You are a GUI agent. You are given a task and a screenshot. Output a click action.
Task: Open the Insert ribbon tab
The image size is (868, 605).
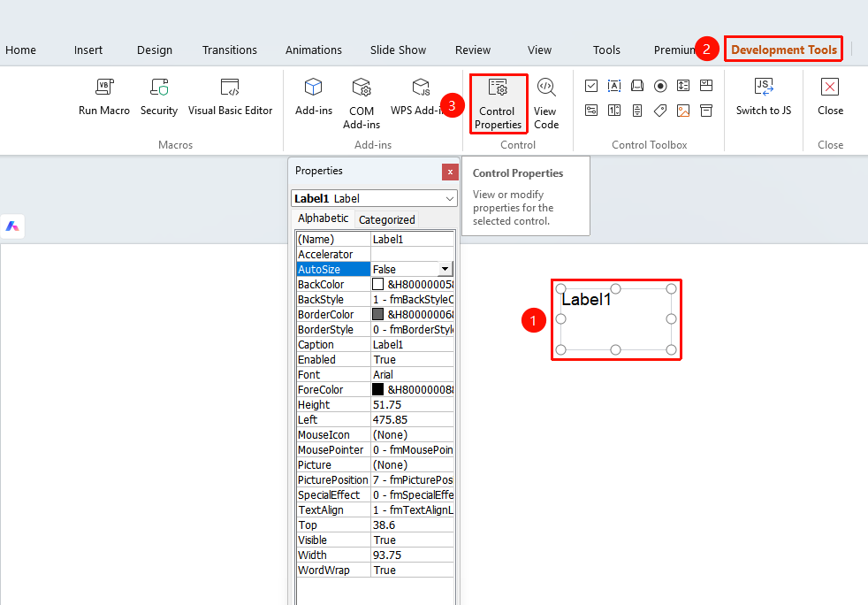coord(88,50)
